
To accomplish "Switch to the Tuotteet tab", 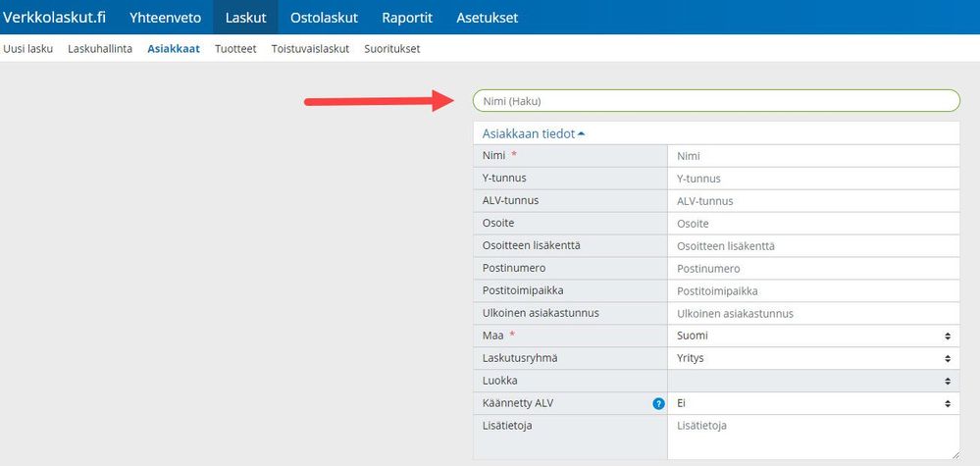I will (235, 49).
